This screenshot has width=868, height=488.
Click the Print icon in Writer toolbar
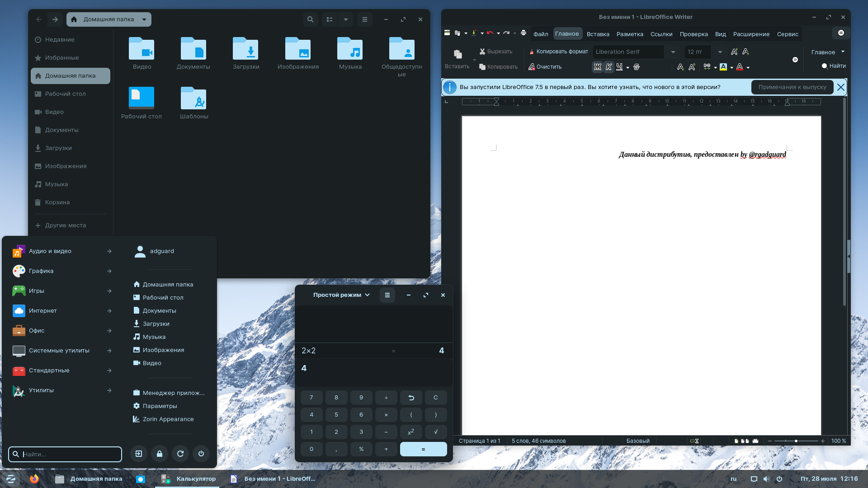[524, 33]
